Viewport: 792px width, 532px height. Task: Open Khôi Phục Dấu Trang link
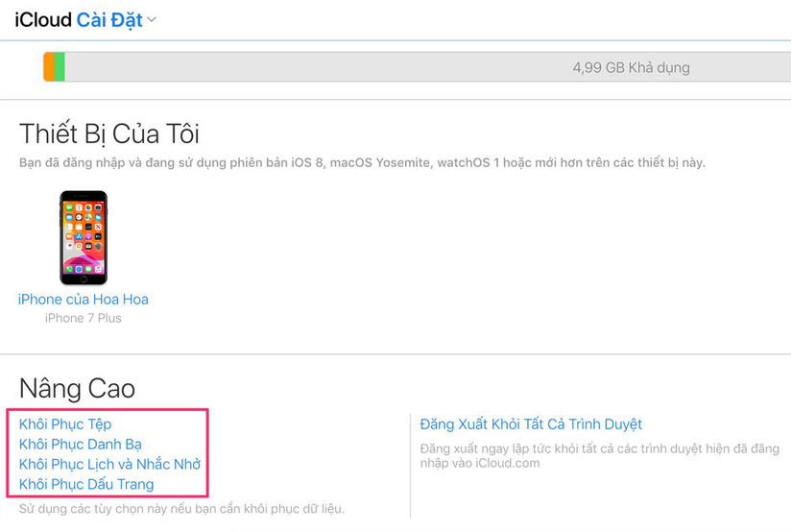(86, 485)
